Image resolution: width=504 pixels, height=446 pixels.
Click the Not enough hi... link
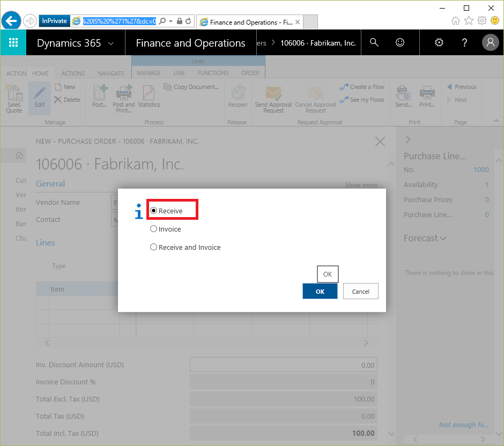pos(463,425)
